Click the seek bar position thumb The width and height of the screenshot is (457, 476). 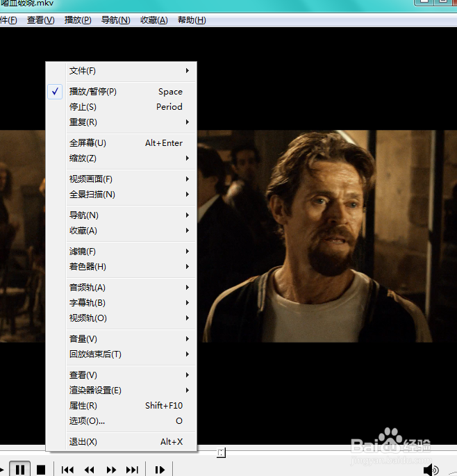click(x=222, y=453)
